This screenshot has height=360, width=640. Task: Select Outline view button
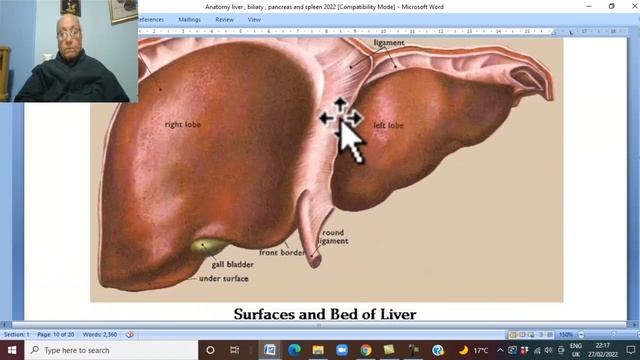(540, 335)
